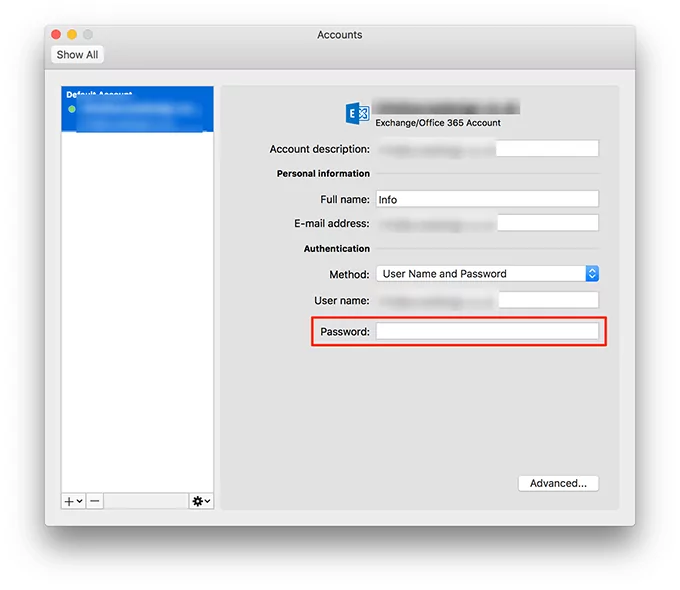
Task: Click inside the Password field
Action: (x=487, y=332)
